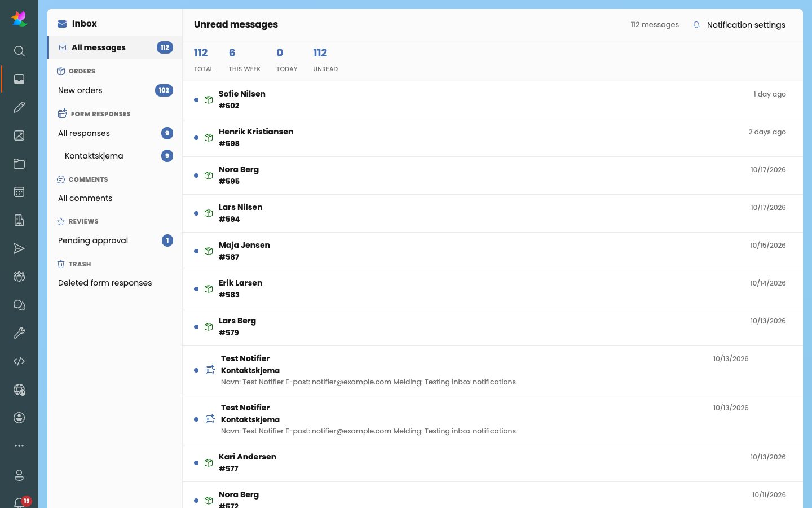812x508 pixels.
Task: Click the 0 Today statistic
Action: pos(286,60)
